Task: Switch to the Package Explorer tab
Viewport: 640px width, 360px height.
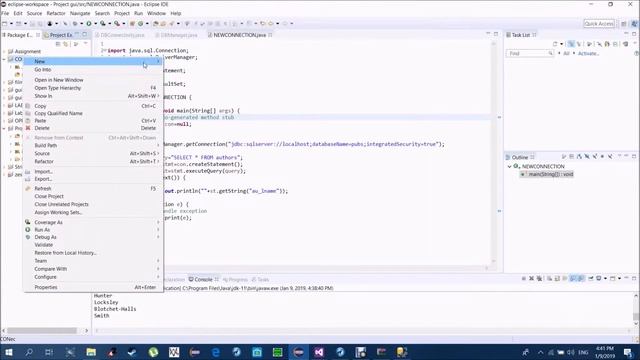Action: 20,35
